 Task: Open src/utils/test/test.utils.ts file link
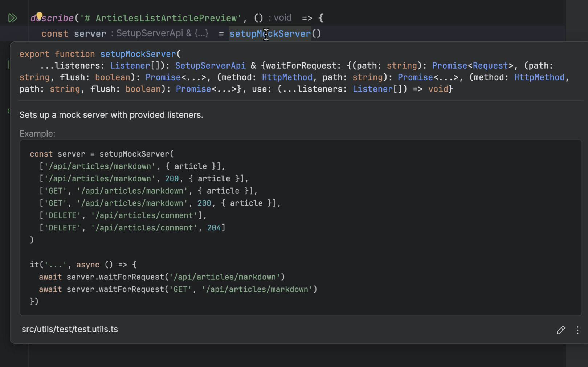pos(69,329)
